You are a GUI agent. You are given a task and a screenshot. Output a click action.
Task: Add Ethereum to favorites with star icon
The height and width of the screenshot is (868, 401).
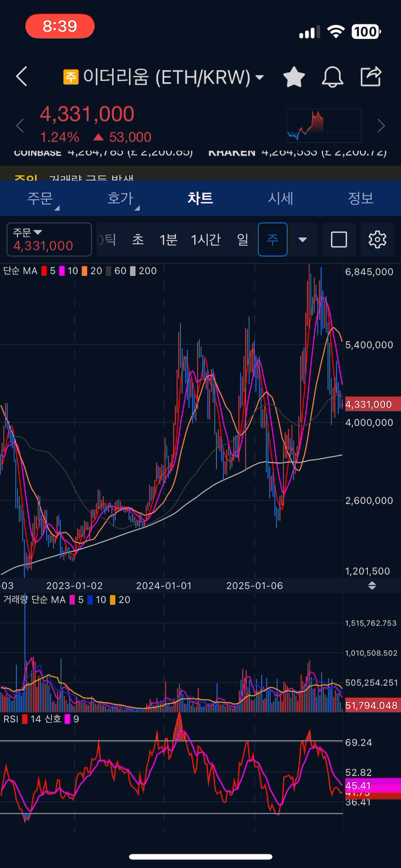(294, 76)
